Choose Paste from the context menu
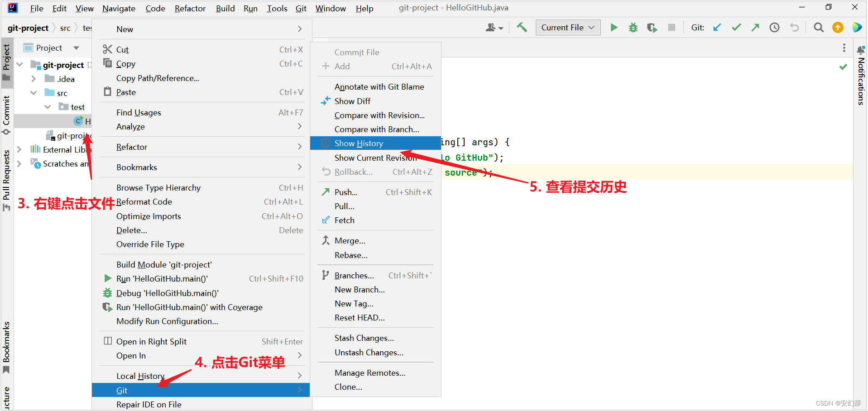Image resolution: width=868 pixels, height=411 pixels. pyautogui.click(x=202, y=92)
